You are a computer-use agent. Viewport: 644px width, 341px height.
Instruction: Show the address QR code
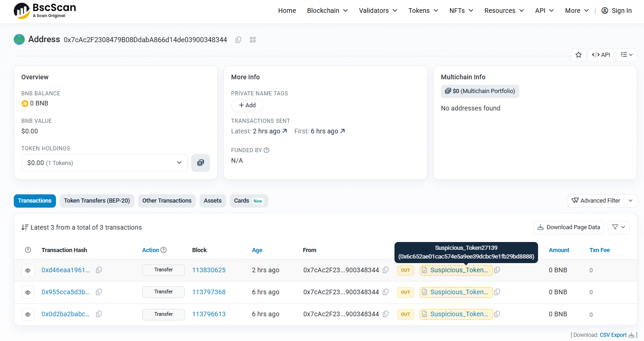253,40
